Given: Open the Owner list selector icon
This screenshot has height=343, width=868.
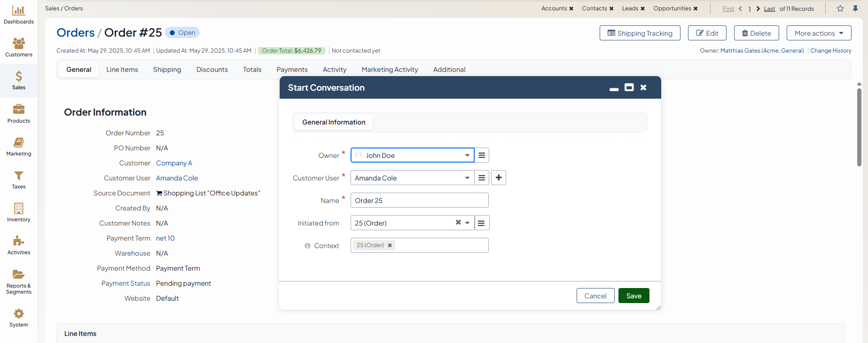Looking at the screenshot, I should coord(482,155).
